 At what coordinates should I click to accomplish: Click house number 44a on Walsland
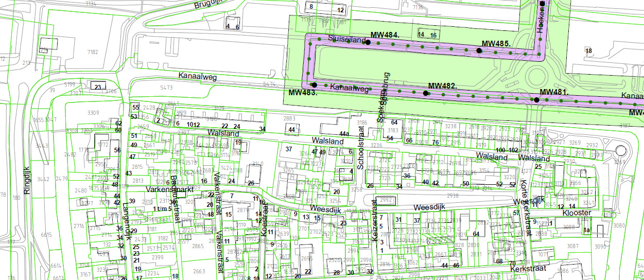point(343,133)
